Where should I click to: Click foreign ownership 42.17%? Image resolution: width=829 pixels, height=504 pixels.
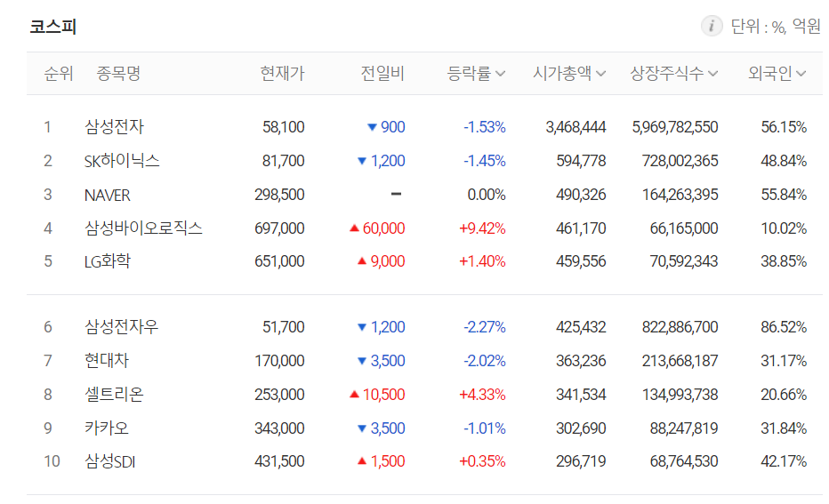click(784, 461)
